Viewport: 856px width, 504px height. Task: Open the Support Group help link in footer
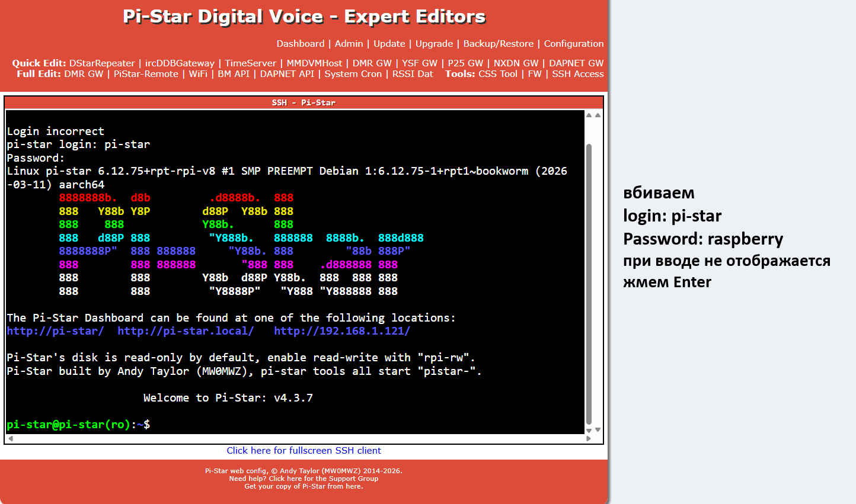click(x=323, y=479)
